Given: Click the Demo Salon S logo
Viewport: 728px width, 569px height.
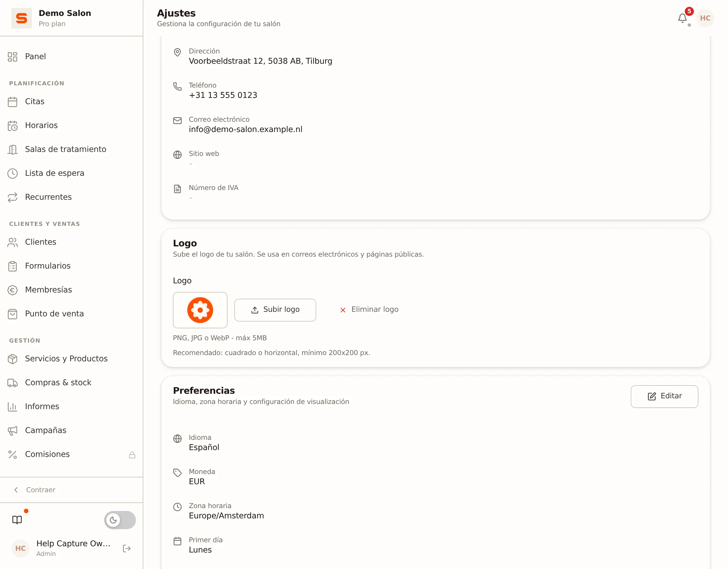Looking at the screenshot, I should click(22, 18).
